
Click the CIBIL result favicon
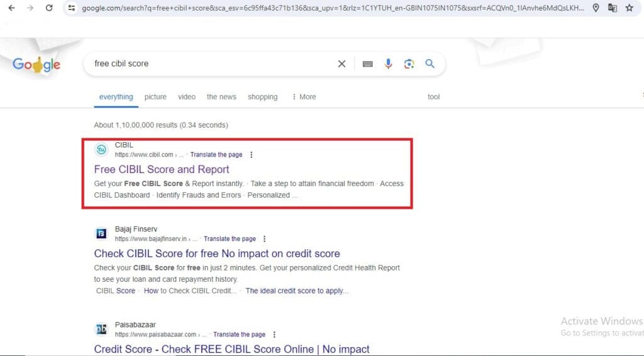point(101,150)
